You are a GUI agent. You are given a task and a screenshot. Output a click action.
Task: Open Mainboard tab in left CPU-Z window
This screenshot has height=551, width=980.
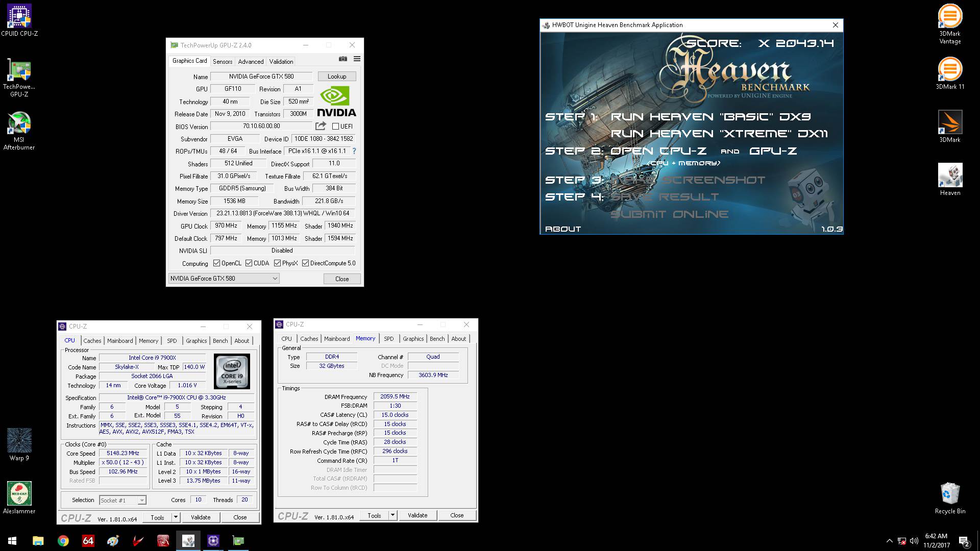click(120, 341)
